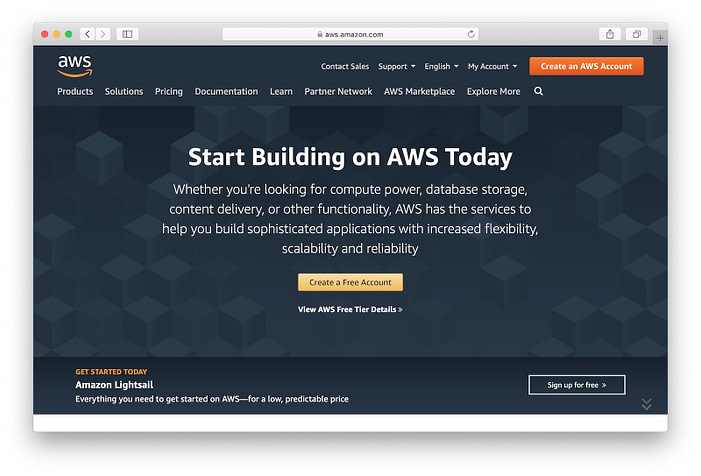
Task: Click Create an AWS Account button
Action: click(587, 66)
